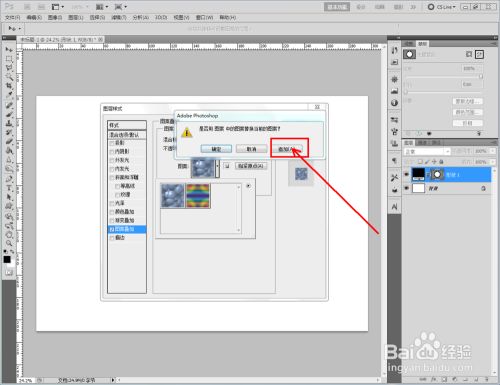
Task: Select the Pen tool
Action: point(9,179)
